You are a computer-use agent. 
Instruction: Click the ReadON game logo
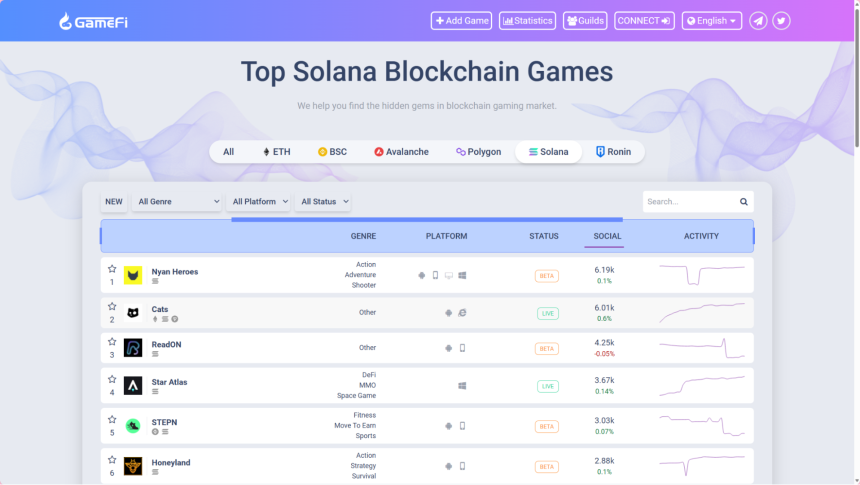point(133,348)
